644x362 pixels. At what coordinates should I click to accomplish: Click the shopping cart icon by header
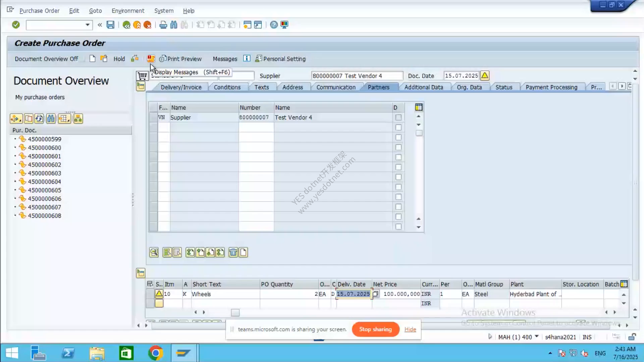pos(142,76)
